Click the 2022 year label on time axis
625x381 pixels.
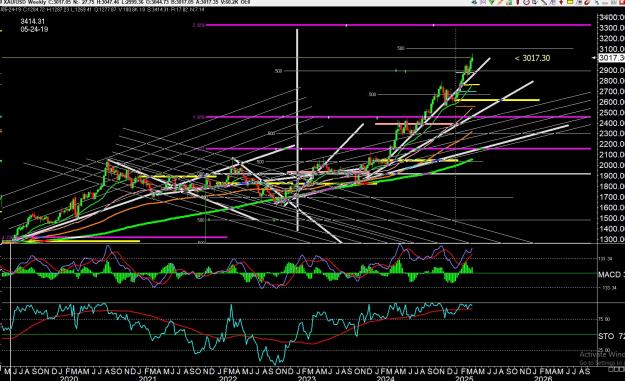[228, 378]
